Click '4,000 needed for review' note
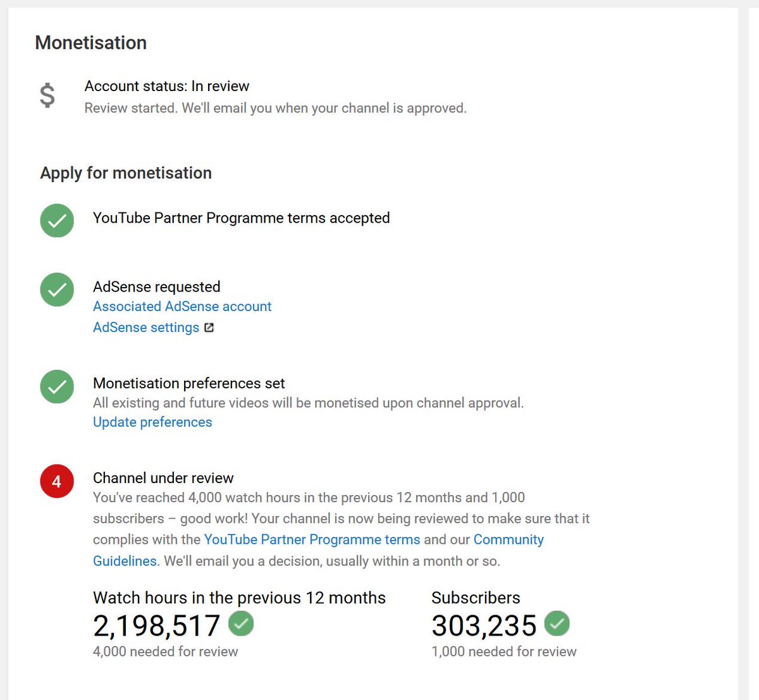 (166, 651)
